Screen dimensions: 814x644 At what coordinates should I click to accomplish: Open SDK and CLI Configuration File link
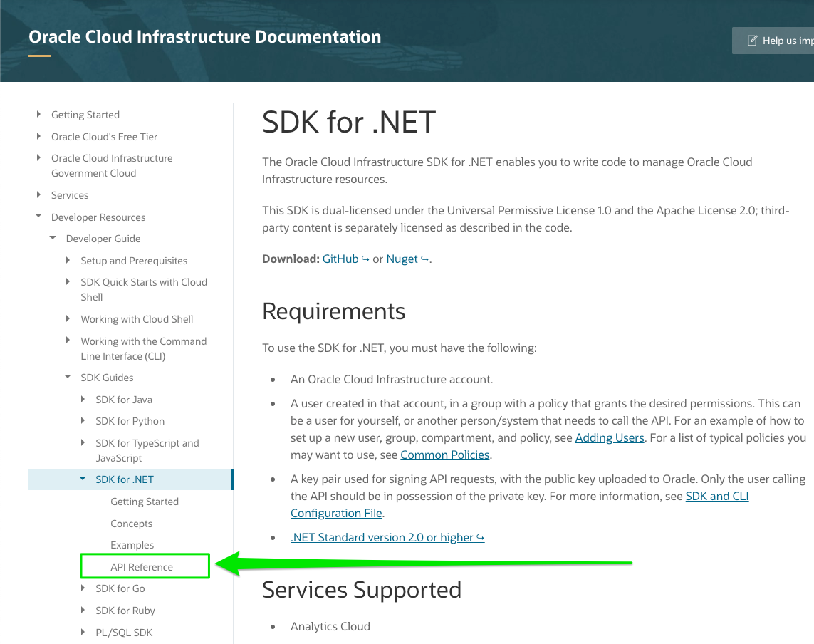click(x=716, y=496)
